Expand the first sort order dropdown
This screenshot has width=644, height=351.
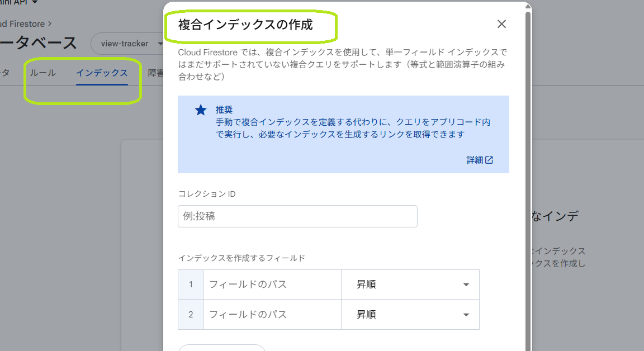click(x=410, y=284)
